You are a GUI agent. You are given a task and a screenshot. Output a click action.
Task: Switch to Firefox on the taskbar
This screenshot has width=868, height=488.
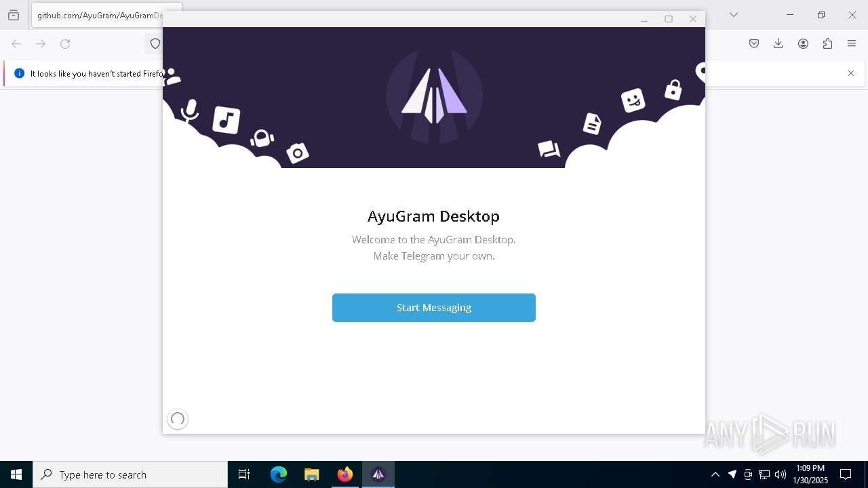click(x=344, y=474)
